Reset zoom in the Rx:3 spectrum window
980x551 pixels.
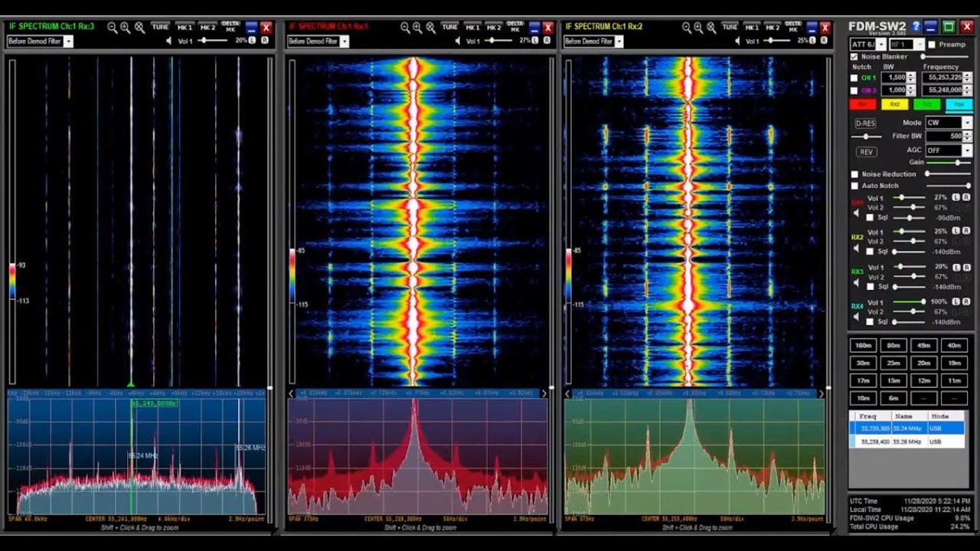tap(139, 28)
